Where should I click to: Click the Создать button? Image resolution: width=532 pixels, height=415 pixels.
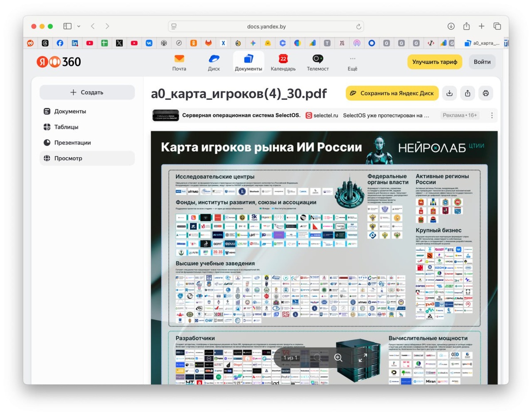coord(87,92)
